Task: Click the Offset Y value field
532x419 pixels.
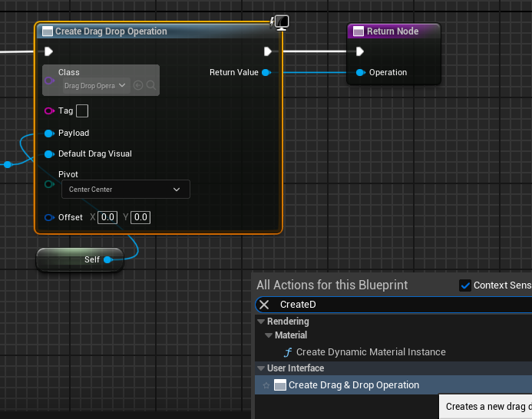Action: coord(140,217)
